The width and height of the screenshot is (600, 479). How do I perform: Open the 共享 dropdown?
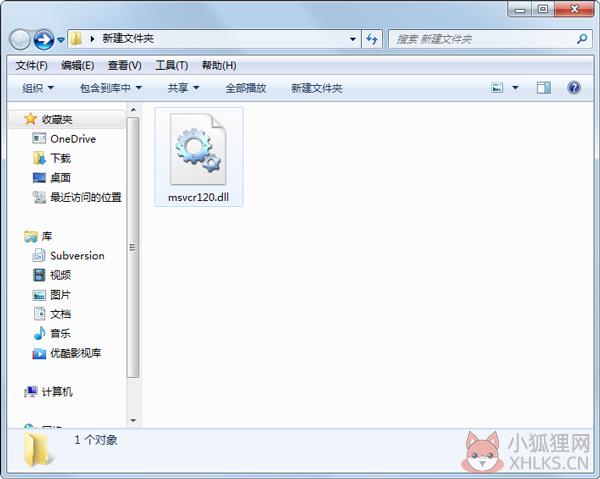click(x=184, y=88)
